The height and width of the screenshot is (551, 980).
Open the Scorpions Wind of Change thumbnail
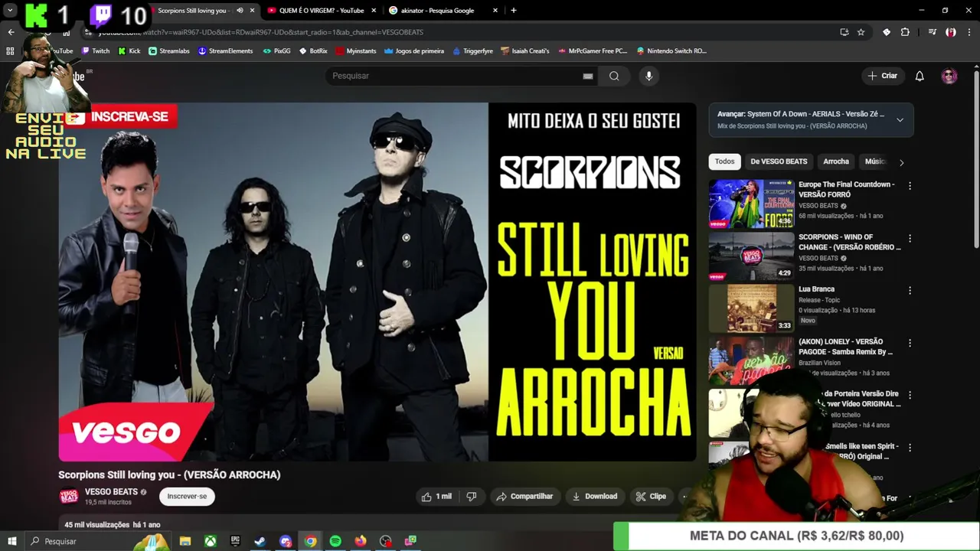pos(751,256)
